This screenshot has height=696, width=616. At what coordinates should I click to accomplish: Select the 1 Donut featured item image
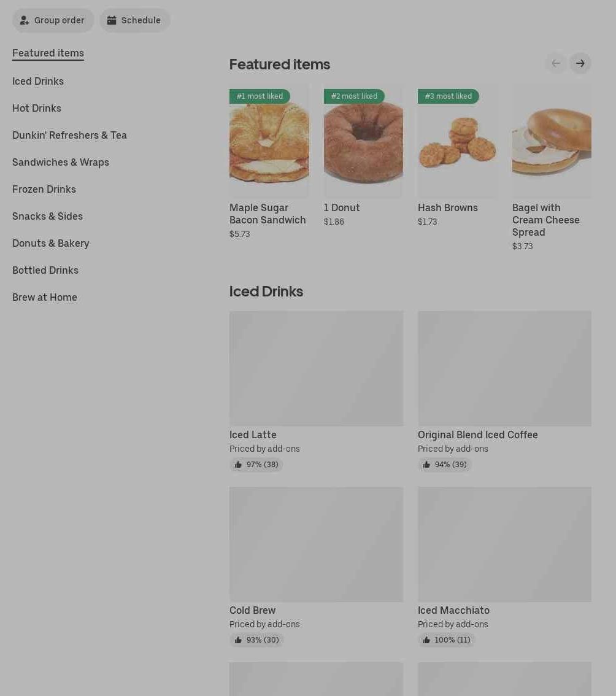[363, 141]
